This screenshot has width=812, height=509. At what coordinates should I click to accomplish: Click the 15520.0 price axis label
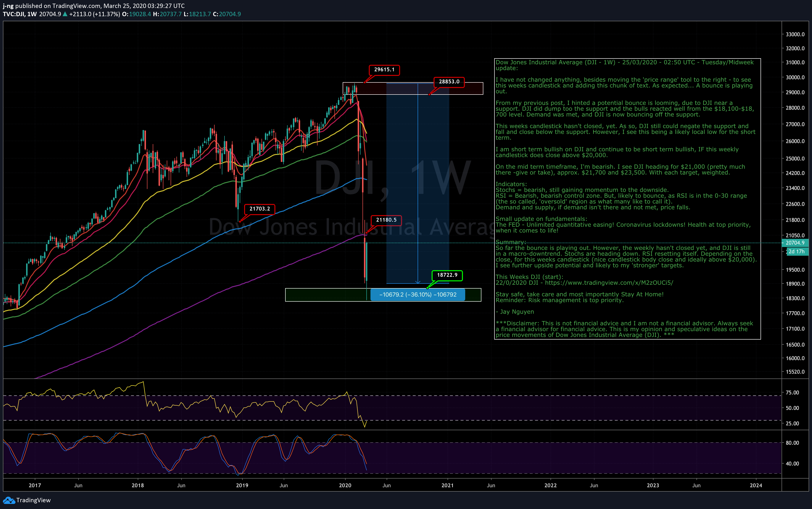[795, 372]
